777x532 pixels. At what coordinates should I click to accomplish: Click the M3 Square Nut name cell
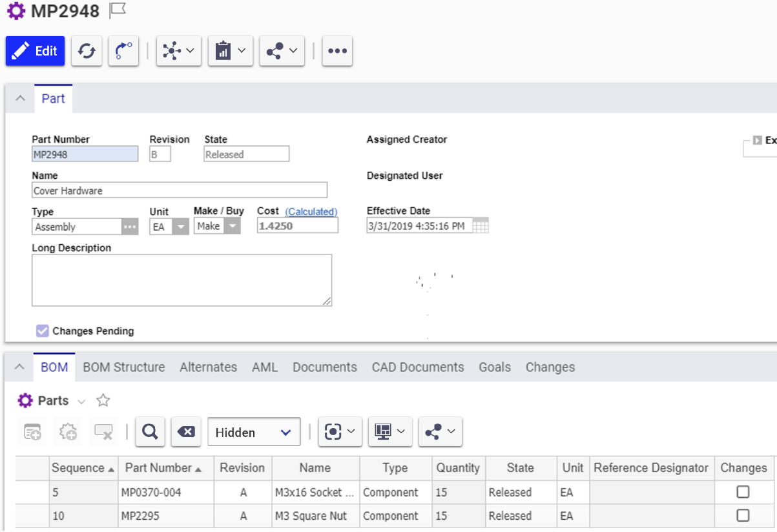click(x=316, y=516)
